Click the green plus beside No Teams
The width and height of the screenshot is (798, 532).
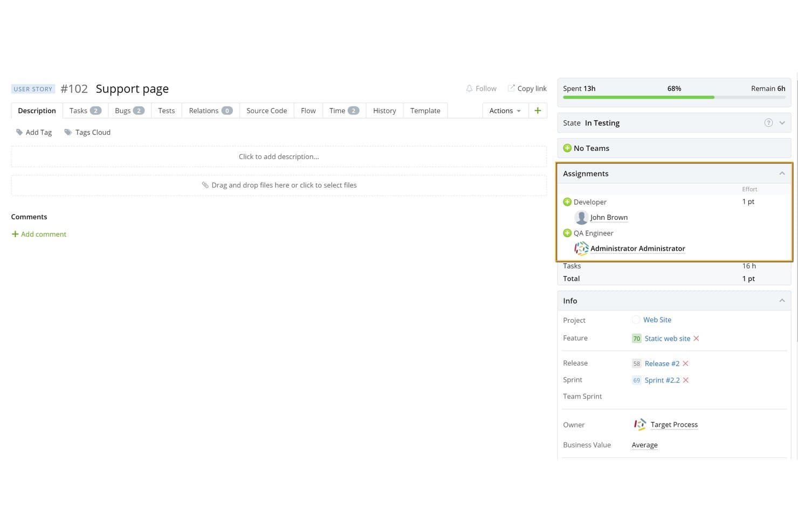tap(567, 148)
